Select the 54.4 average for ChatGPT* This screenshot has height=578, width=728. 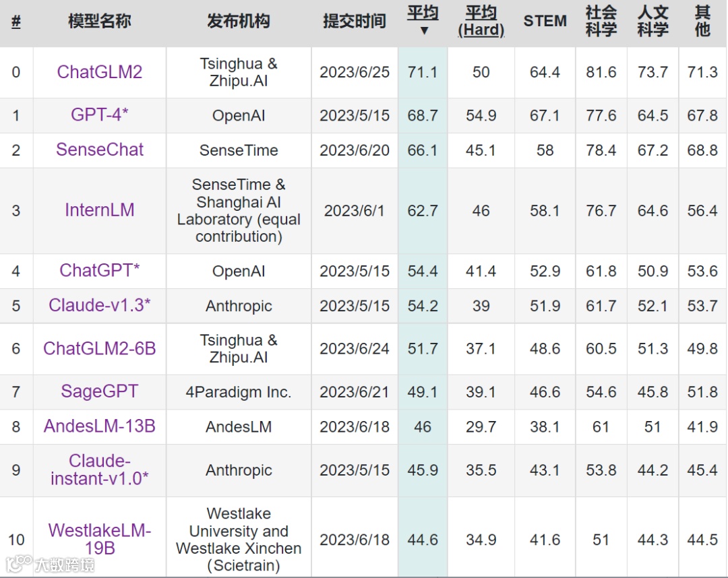click(423, 271)
